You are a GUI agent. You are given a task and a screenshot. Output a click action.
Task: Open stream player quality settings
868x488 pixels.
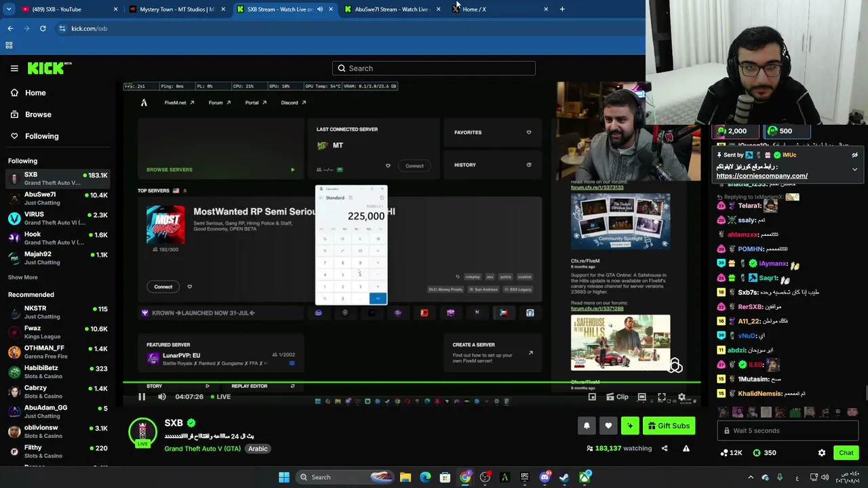click(x=682, y=396)
